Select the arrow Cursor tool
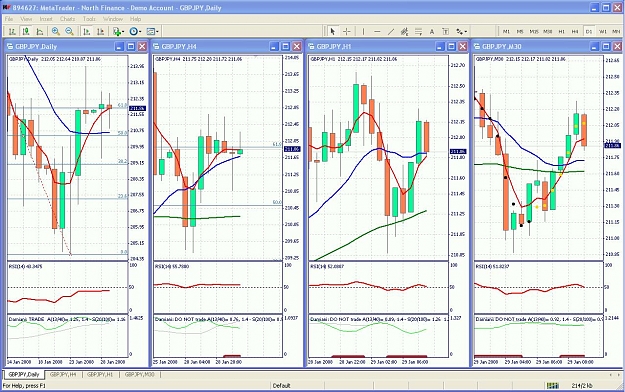Image resolution: width=625 pixels, height=392 pixels. click(x=332, y=31)
